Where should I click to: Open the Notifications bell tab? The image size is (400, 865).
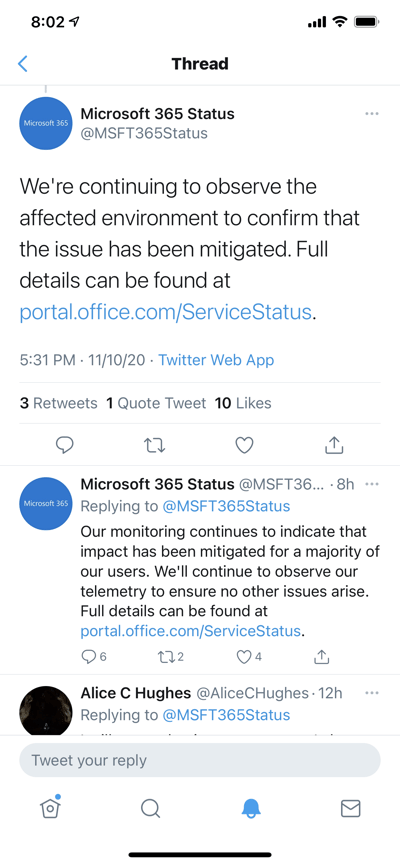pyautogui.click(x=250, y=808)
